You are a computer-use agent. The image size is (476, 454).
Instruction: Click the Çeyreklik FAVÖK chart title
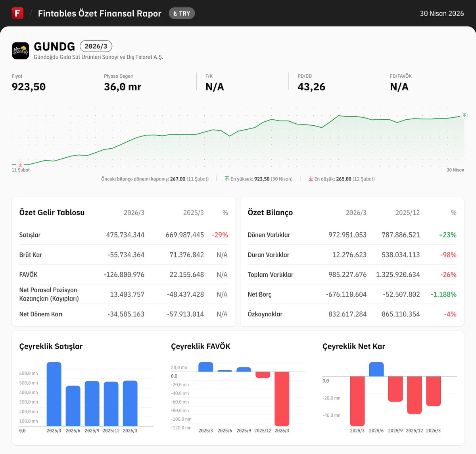(x=201, y=346)
